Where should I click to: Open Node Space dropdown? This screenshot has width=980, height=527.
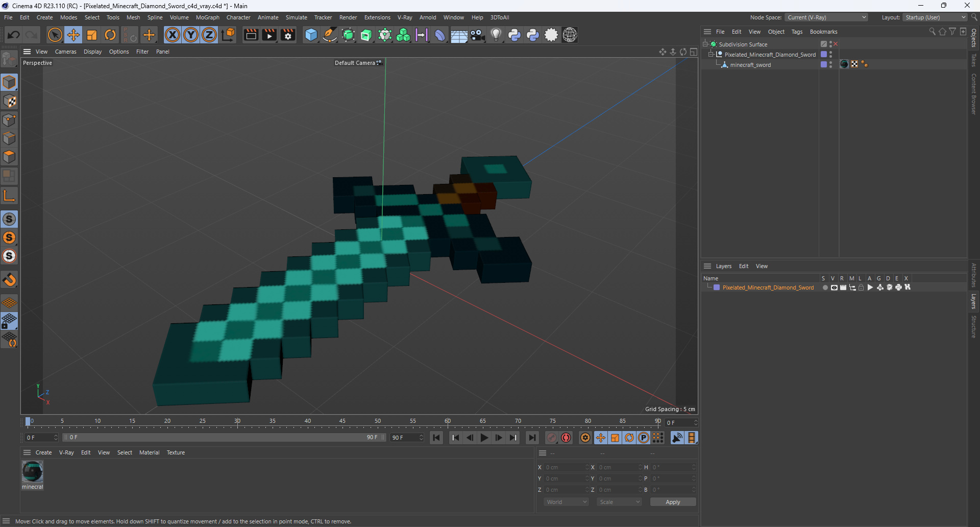point(826,17)
